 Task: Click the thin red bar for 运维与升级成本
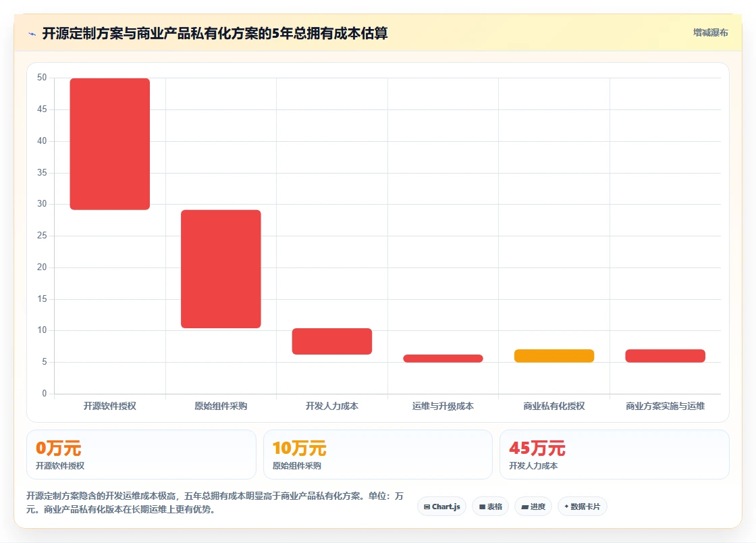[x=443, y=359]
